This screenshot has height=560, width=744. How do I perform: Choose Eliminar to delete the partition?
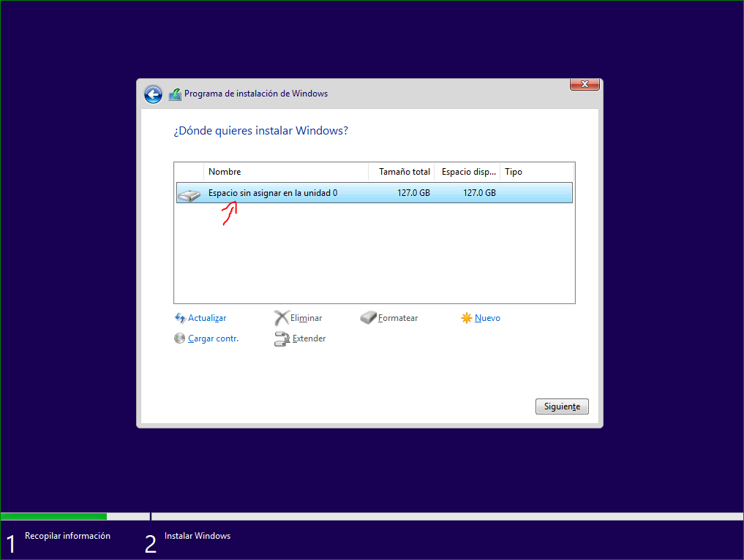306,318
